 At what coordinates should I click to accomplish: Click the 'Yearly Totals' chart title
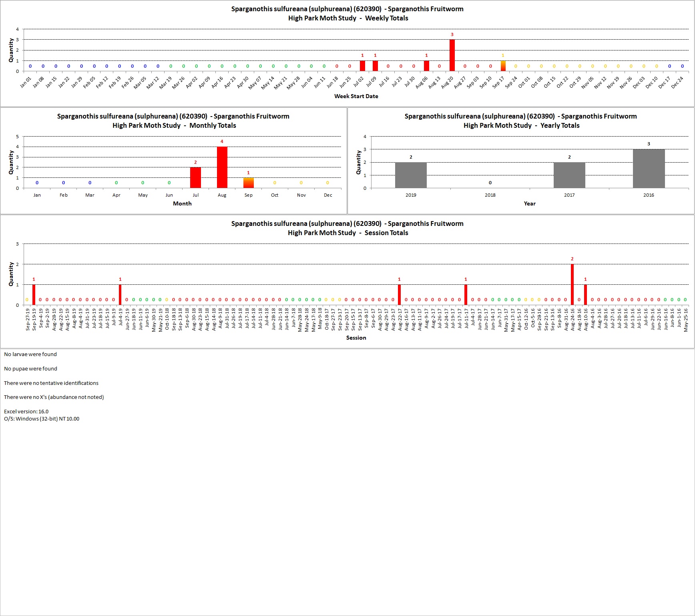pos(521,121)
